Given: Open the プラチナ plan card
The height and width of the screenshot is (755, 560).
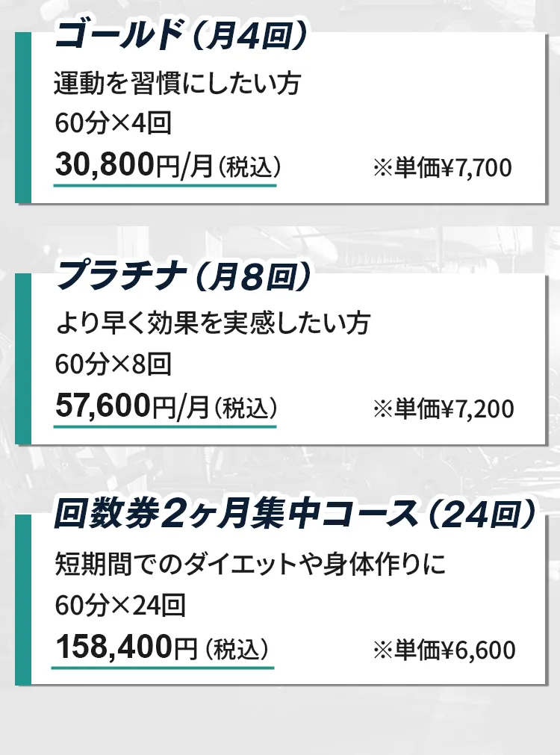Looking at the screenshot, I should (x=281, y=358).
